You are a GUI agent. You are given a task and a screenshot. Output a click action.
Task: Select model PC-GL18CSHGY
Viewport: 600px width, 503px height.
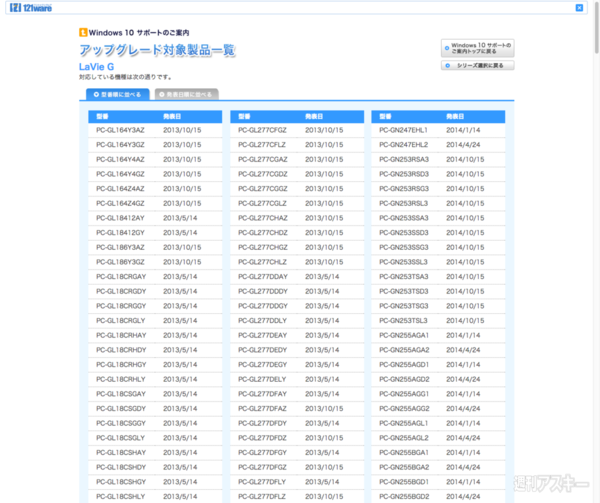(121, 482)
